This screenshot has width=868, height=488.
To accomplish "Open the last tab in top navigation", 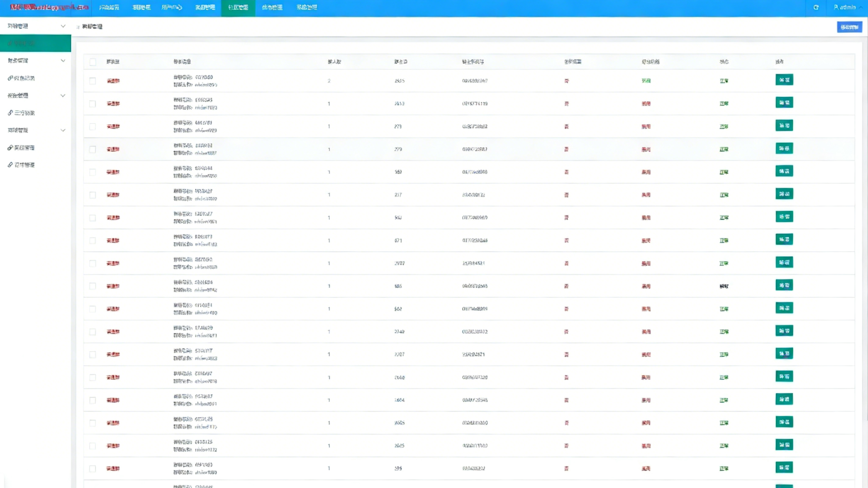I will tap(307, 7).
